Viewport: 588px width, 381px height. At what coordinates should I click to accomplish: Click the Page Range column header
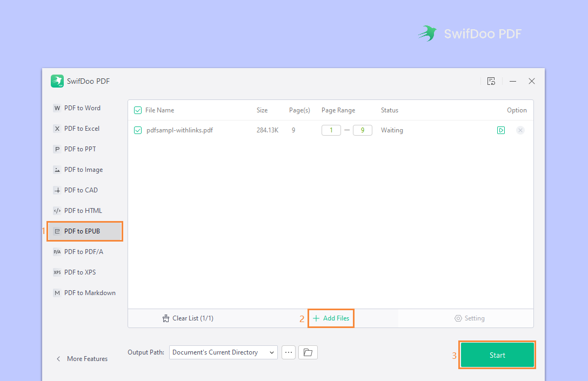[338, 110]
